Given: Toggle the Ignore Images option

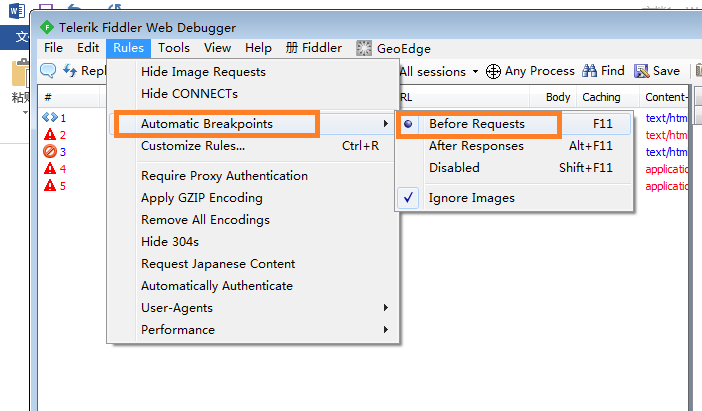Looking at the screenshot, I should [x=471, y=198].
